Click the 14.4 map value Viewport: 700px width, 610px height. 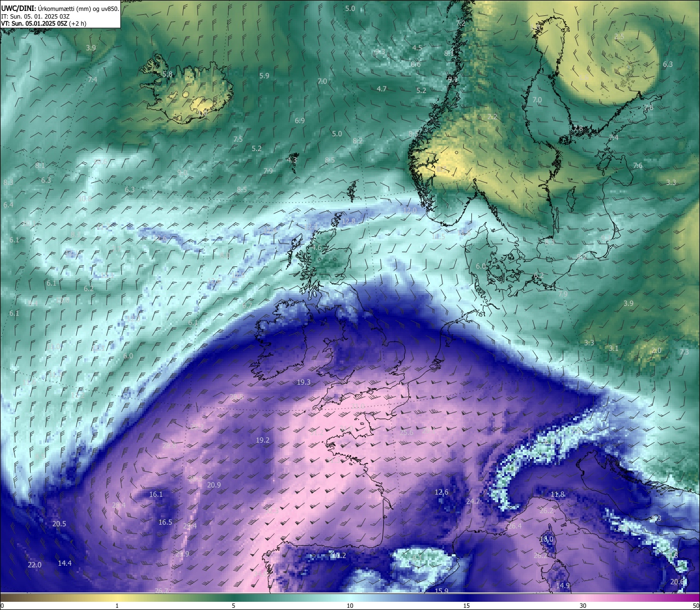pos(65,563)
